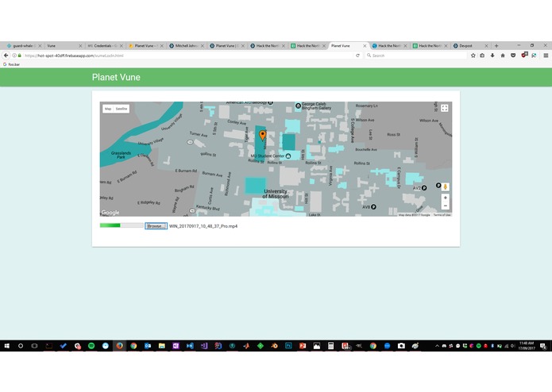The height and width of the screenshot is (392, 552).
Task: Click the Browse... file button
Action: (x=156, y=226)
